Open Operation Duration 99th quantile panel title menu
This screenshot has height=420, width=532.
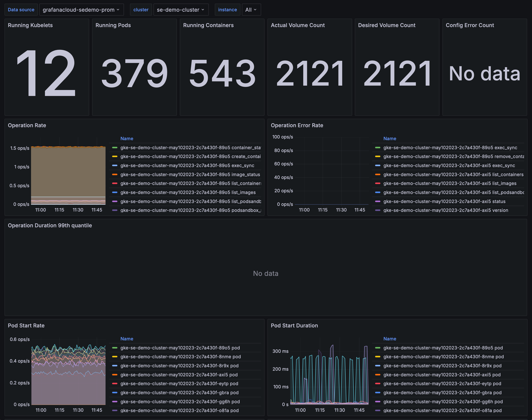click(50, 225)
